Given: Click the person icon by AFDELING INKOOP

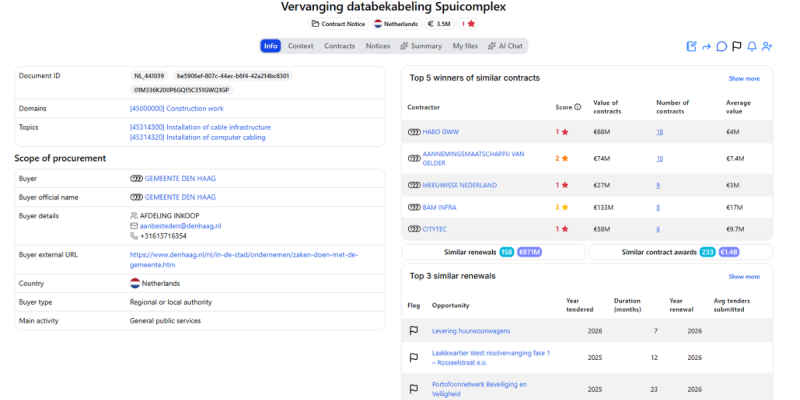Looking at the screenshot, I should tap(134, 215).
